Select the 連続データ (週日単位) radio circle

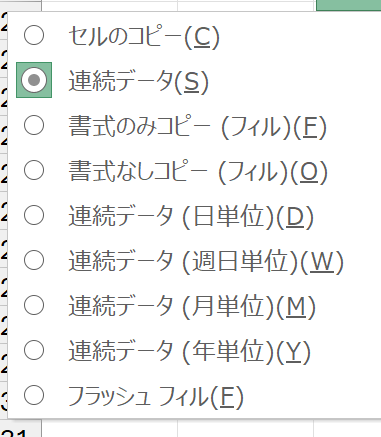tap(34, 260)
